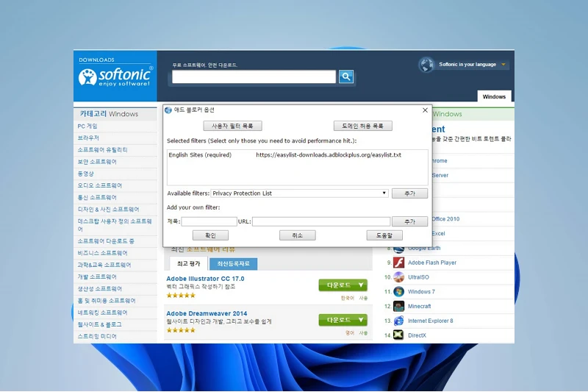The width and height of the screenshot is (588, 392).
Task: Click the globe icon beside language selector
Action: (x=426, y=65)
